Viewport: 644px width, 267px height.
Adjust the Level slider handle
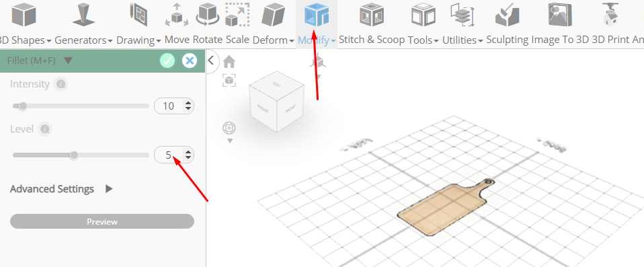pos(74,155)
